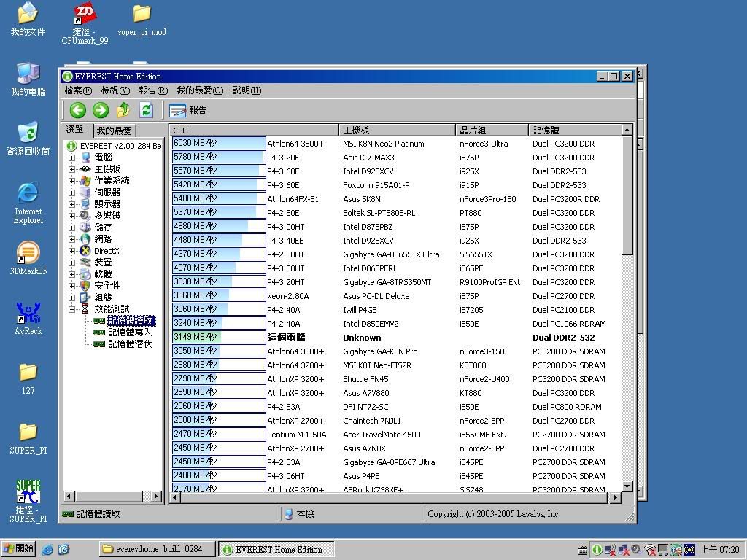Screen dimensions: 747x560
Task: Click the Up level arrow toolbar icon
Action: coord(123,110)
